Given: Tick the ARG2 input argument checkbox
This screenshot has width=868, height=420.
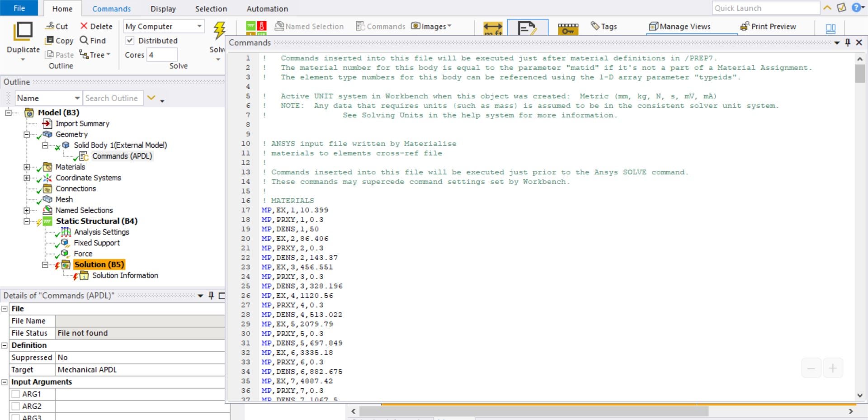Looking at the screenshot, I should click(16, 406).
